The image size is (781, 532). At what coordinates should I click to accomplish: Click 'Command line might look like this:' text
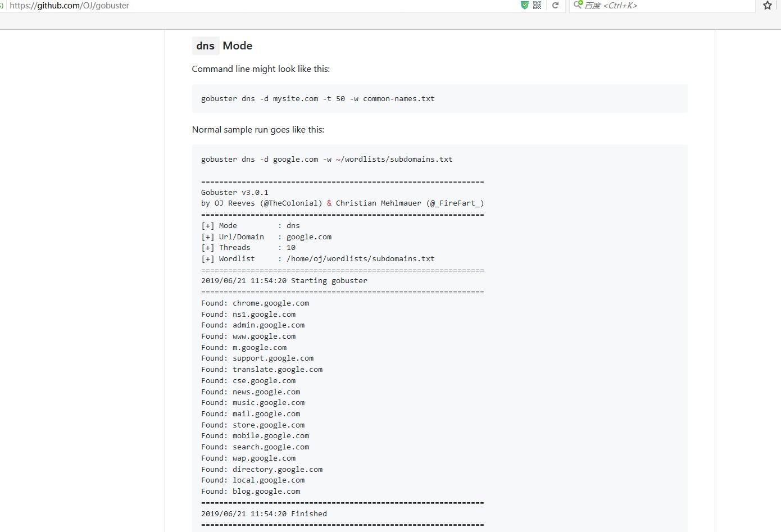click(x=261, y=69)
